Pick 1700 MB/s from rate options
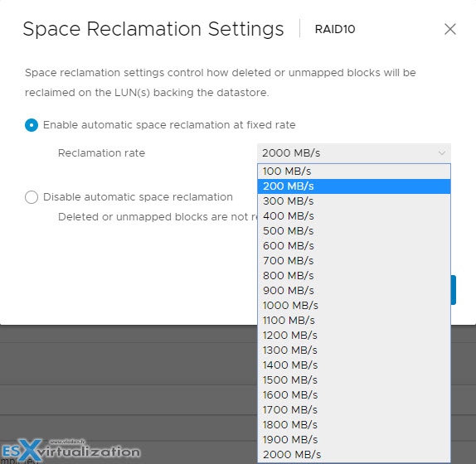Viewport: 476px width, 464px height. (x=354, y=410)
